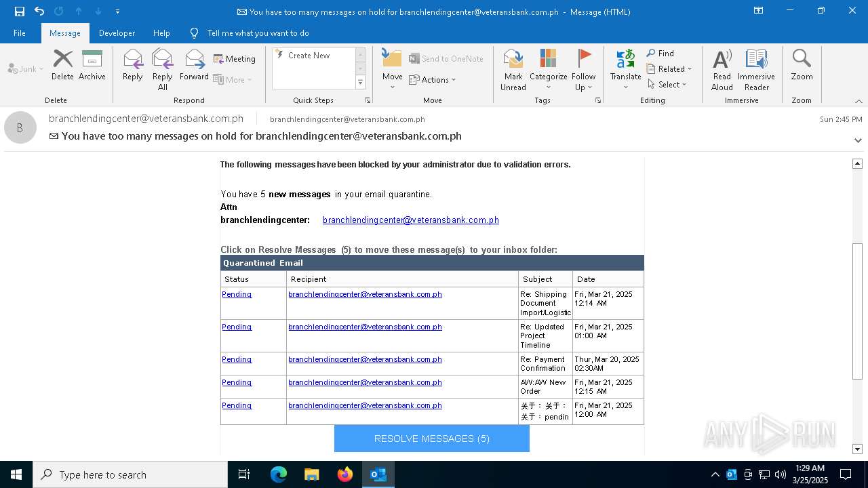Click Pending for Payment Confirmation row
The width and height of the screenshot is (868, 488).
point(237,359)
